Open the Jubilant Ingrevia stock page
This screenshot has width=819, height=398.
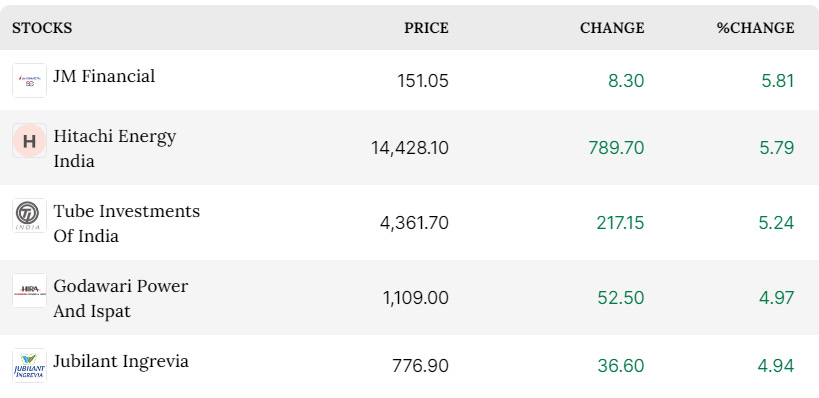pyautogui.click(x=121, y=361)
